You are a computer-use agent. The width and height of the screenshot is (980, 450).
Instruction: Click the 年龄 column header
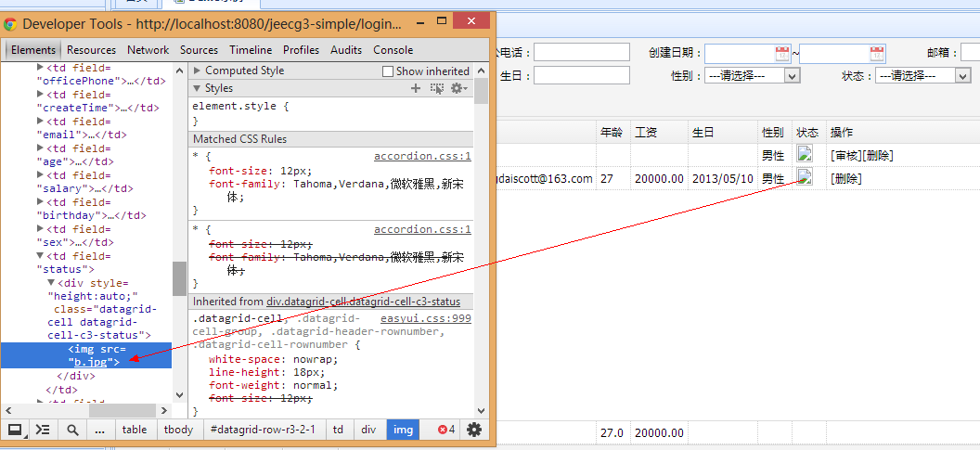point(612,133)
